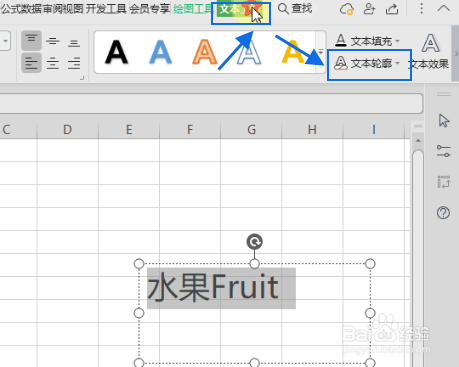459x367 pixels.
Task: Switch to the 数据 tab
Action: pos(31,9)
